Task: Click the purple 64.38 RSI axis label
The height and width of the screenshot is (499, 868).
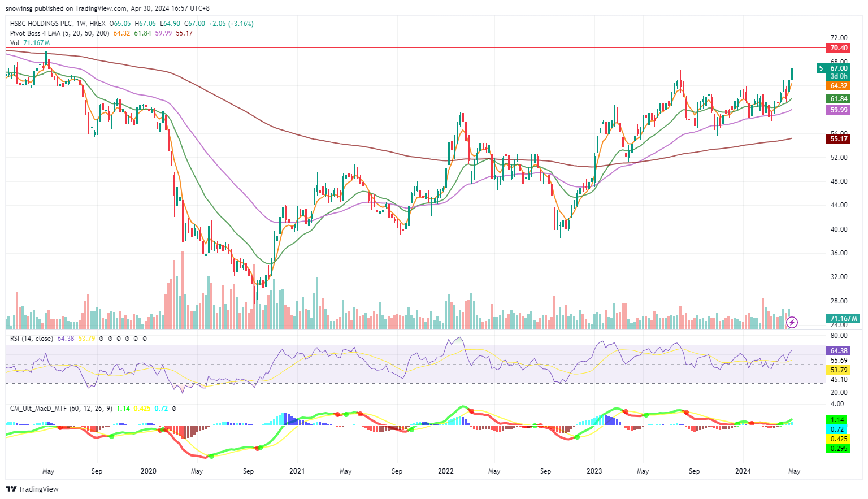Action: (x=839, y=351)
